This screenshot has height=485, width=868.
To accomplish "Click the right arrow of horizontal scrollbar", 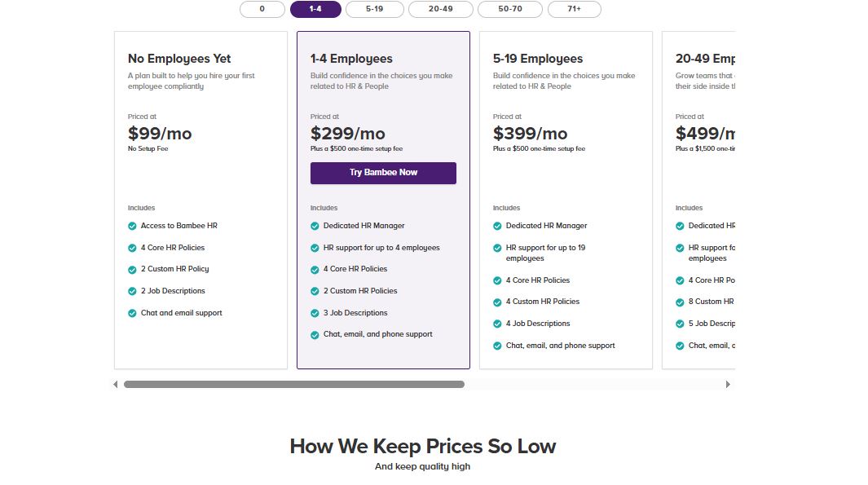I will (x=728, y=384).
